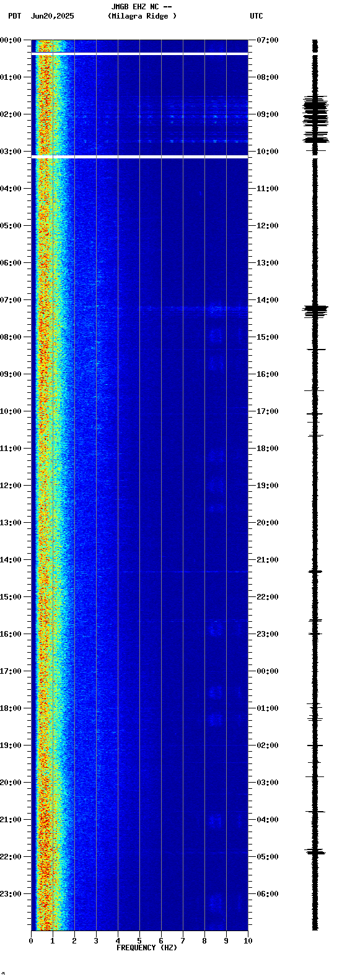Screen dimensions: 342x980
Task: Click the 11:00 UTC time label
Action: [x=268, y=189]
